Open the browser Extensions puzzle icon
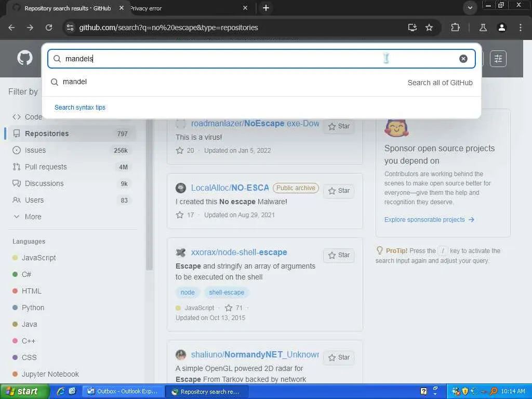 tap(455, 28)
